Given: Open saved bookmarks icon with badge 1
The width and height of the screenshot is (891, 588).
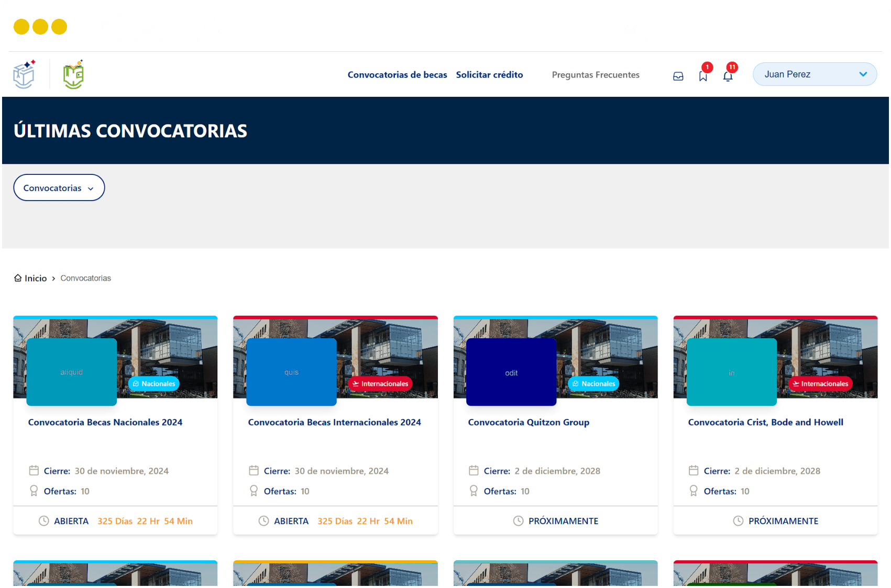Looking at the screenshot, I should [x=703, y=76].
